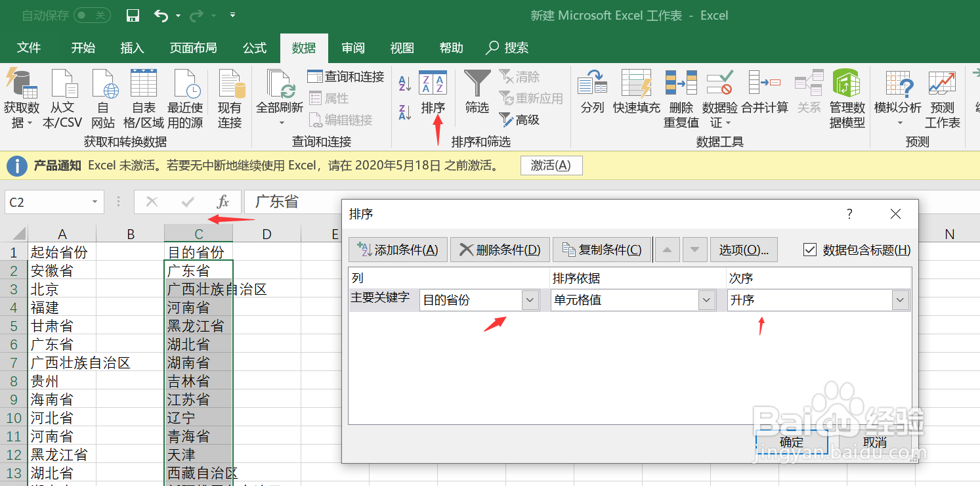The height and width of the screenshot is (486, 980).
Task: Click the Redo arrow icon
Action: coord(197,15)
